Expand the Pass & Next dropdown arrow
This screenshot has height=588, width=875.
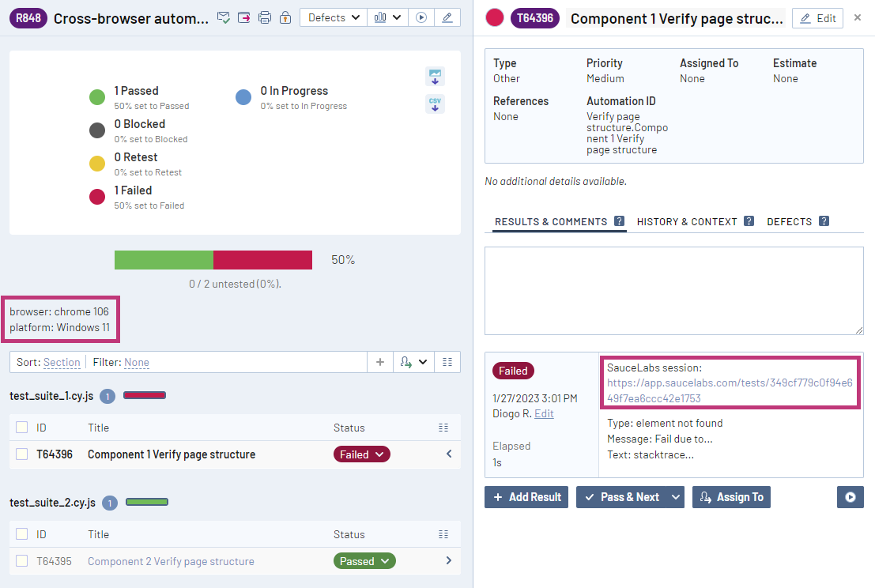point(676,497)
